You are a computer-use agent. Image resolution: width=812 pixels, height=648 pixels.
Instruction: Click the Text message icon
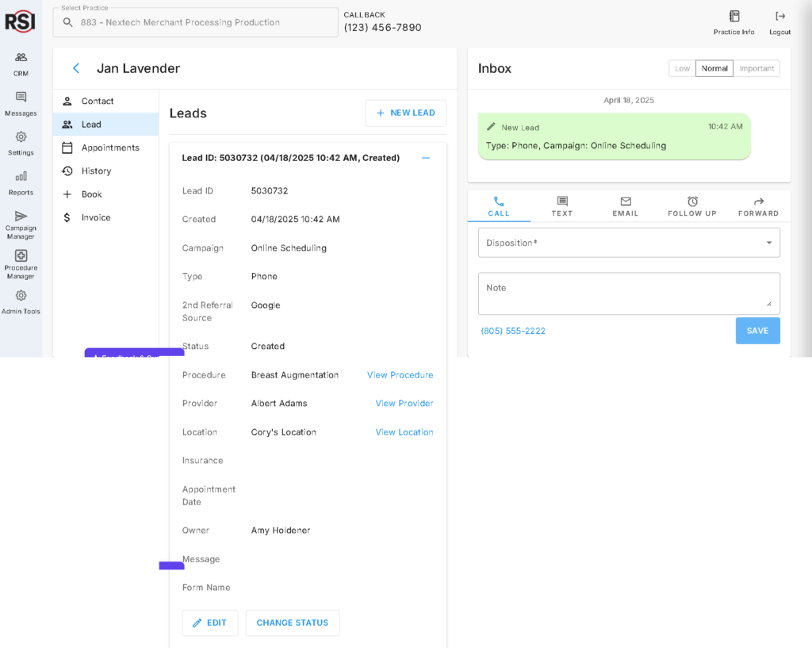[562, 201]
